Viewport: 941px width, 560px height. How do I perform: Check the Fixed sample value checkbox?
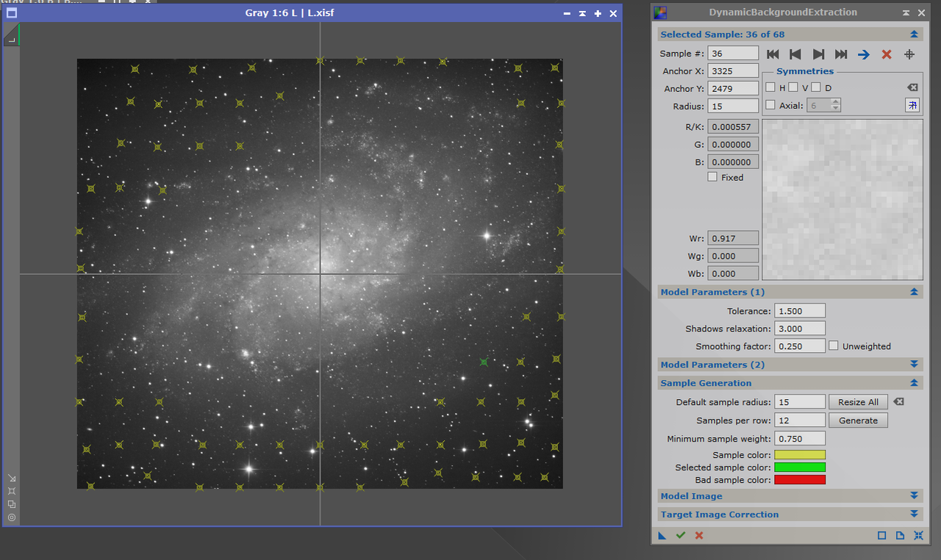coord(712,176)
